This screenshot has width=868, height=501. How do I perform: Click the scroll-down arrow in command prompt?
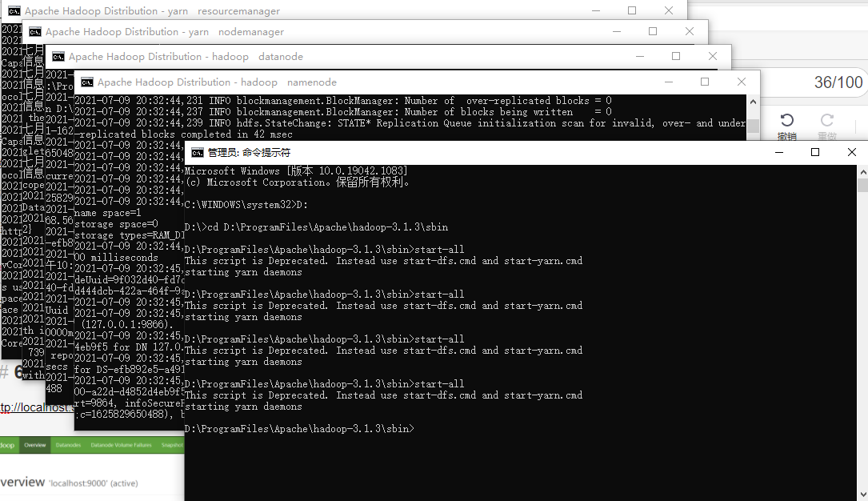click(x=862, y=495)
